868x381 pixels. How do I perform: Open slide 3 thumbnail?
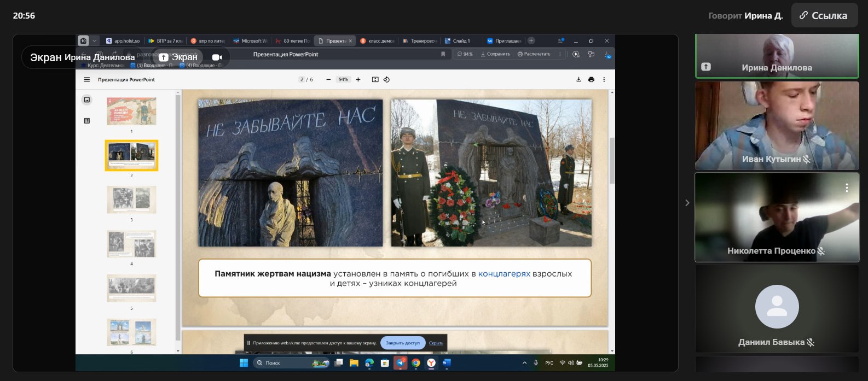click(x=131, y=200)
